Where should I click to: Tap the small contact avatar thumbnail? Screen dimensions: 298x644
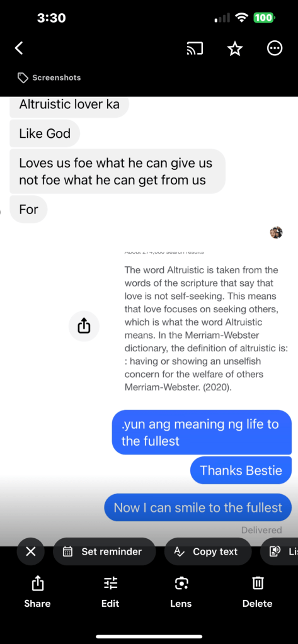point(276,232)
